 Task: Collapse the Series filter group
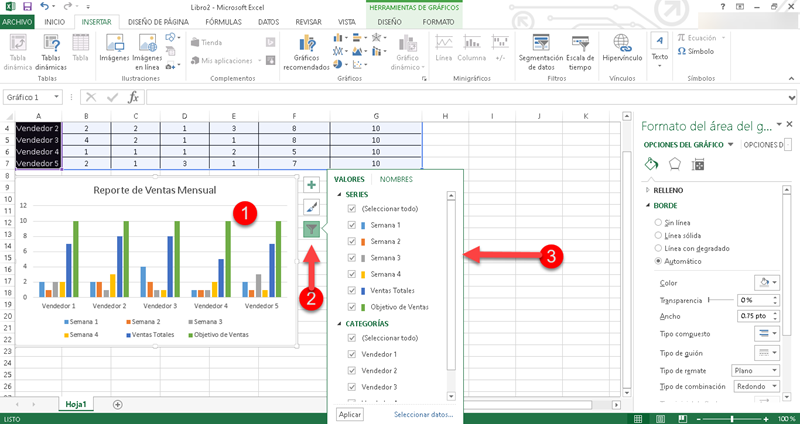point(339,194)
